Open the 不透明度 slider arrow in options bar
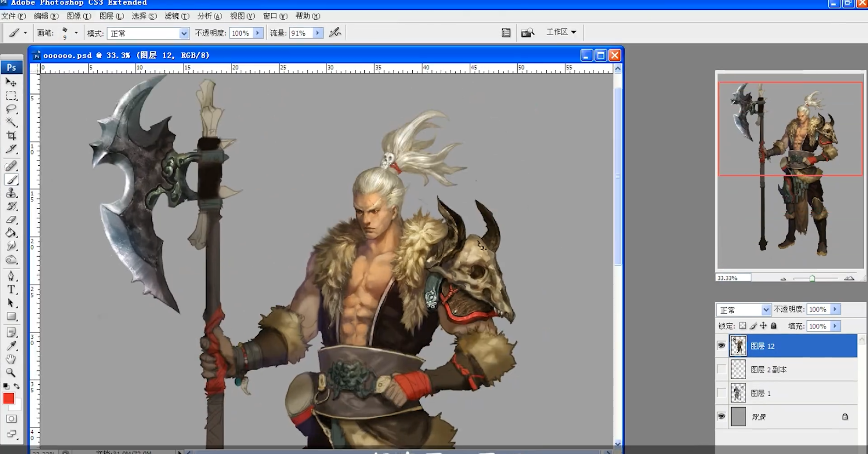868x454 pixels. click(258, 33)
